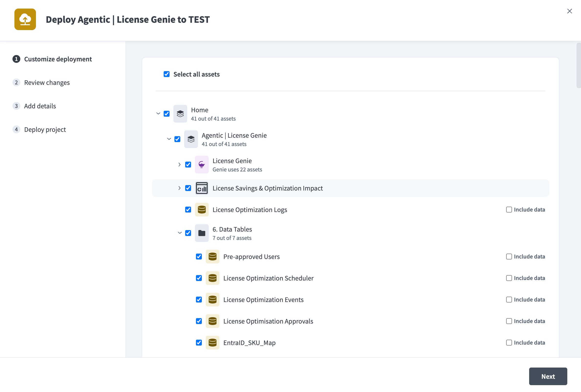Screen dimensions: 581x392
Task: Go to the Add details step
Action: 34,106
